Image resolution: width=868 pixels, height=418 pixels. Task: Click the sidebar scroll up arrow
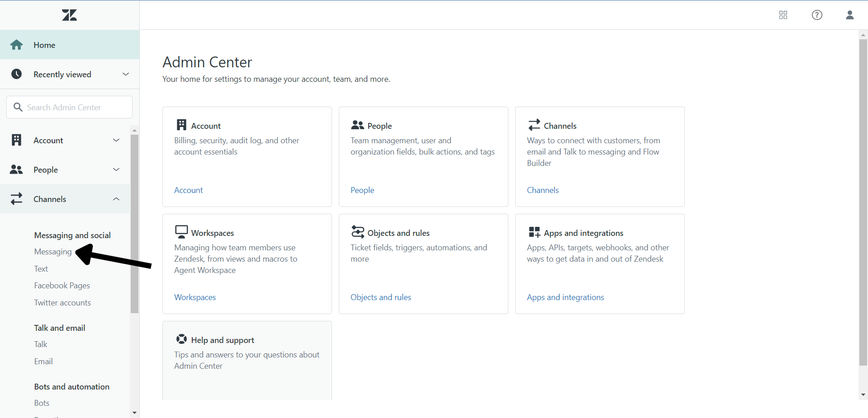tap(134, 130)
